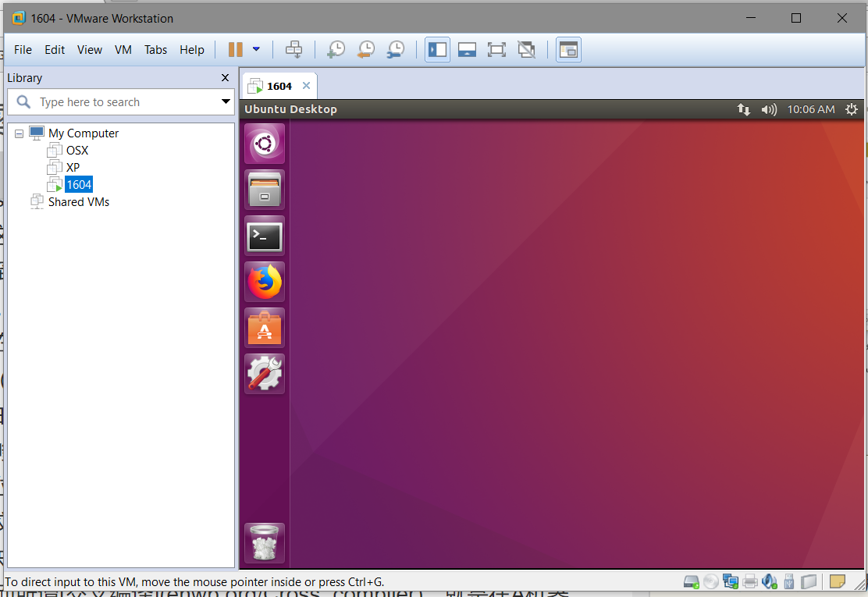The width and height of the screenshot is (868, 597).
Task: Open the VM menu
Action: point(123,50)
